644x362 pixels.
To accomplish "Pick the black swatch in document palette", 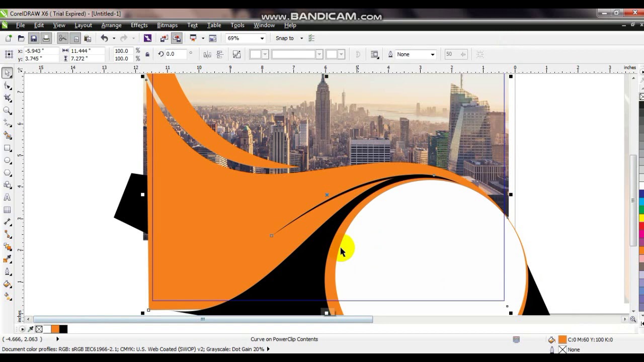I will [x=63, y=329].
